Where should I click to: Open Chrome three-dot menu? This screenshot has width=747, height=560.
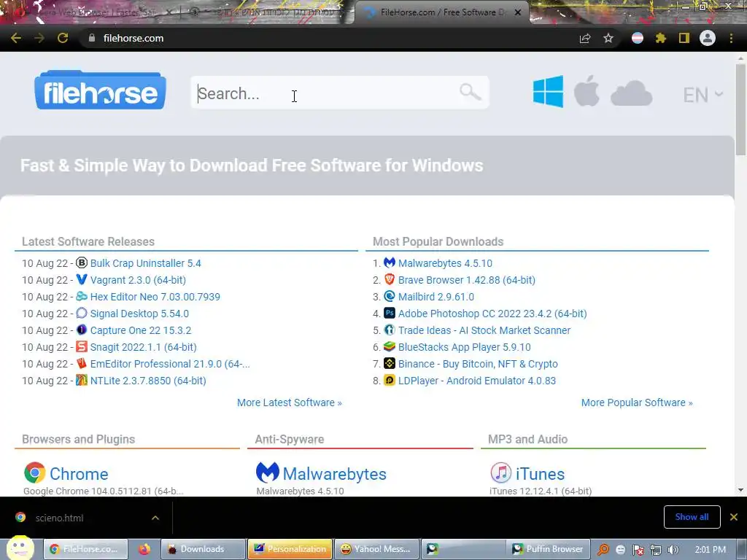731,38
